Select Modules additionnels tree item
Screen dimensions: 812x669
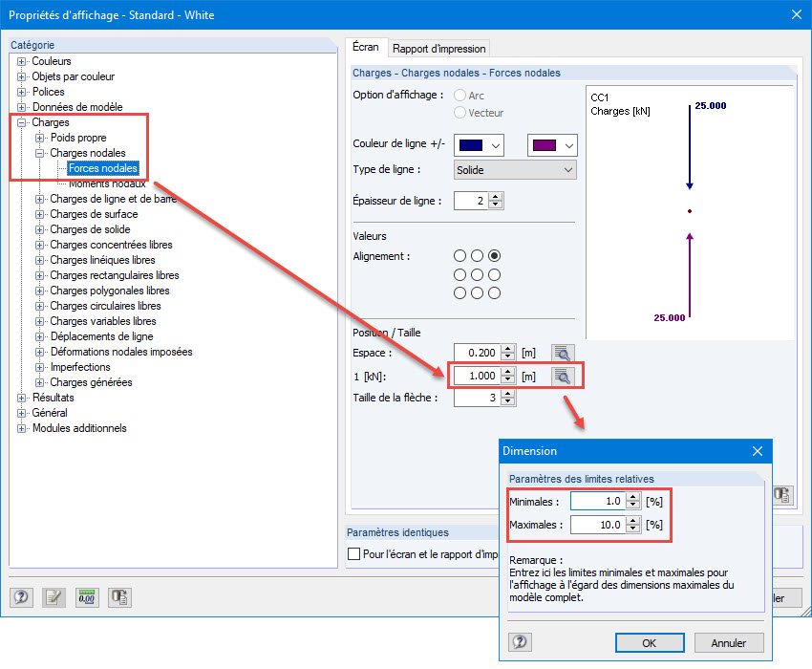pyautogui.click(x=79, y=428)
